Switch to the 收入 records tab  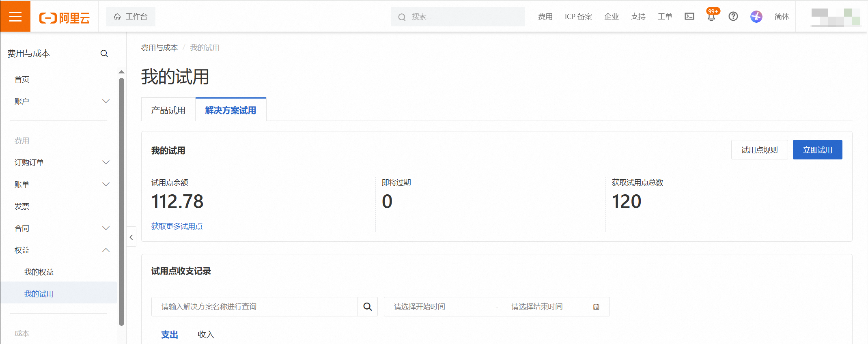(206, 335)
